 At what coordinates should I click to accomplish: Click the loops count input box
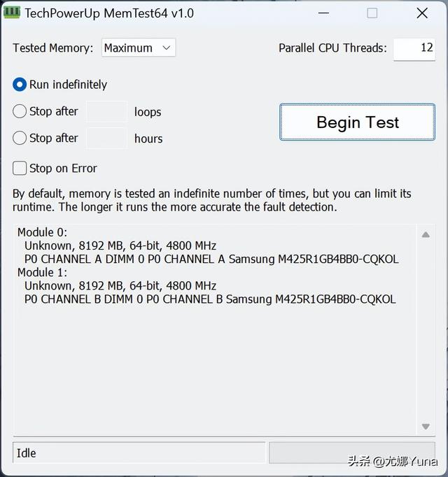point(106,112)
